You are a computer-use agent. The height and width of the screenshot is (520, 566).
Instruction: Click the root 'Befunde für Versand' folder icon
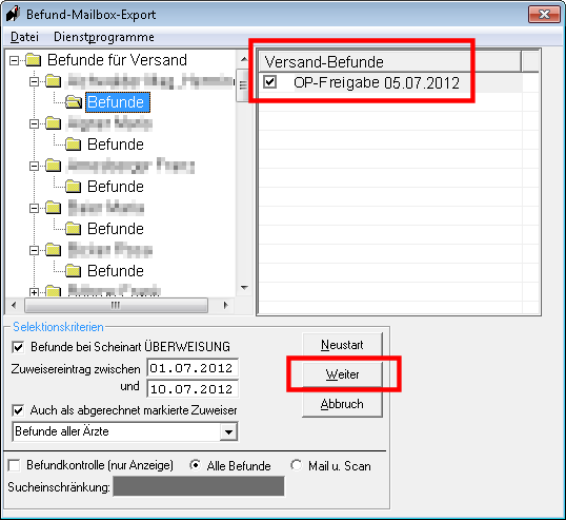(33, 60)
